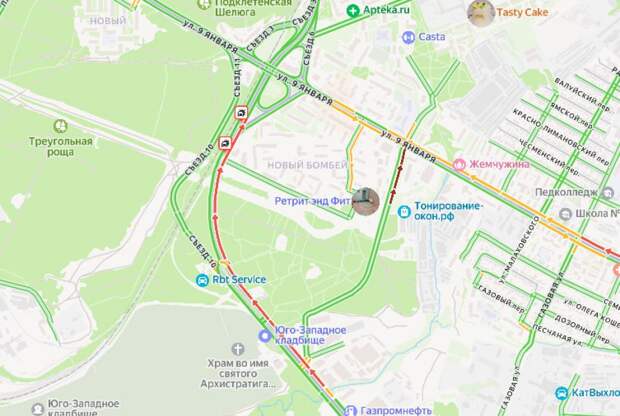Viewport: 620px width, 416px height.
Task: Click the Тонирование-окон.рф shop icon
Action: [x=404, y=212]
